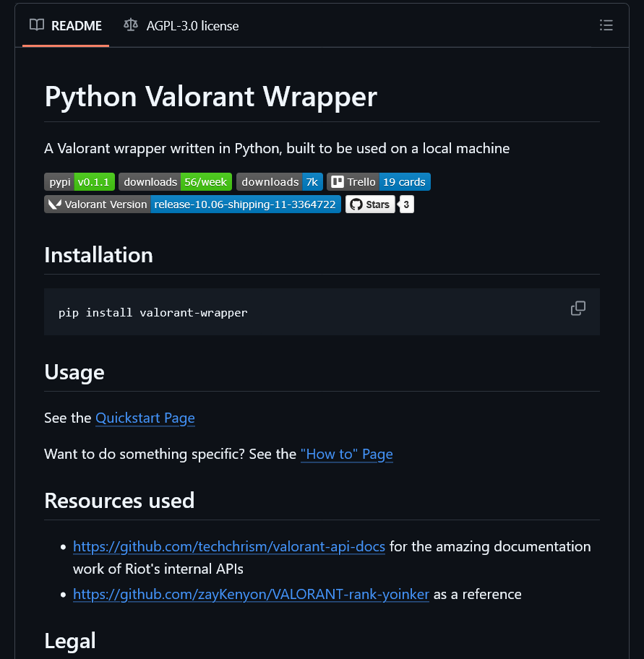The width and height of the screenshot is (644, 659).
Task: Click the Valorant Version release badge
Action: pyautogui.click(x=192, y=204)
